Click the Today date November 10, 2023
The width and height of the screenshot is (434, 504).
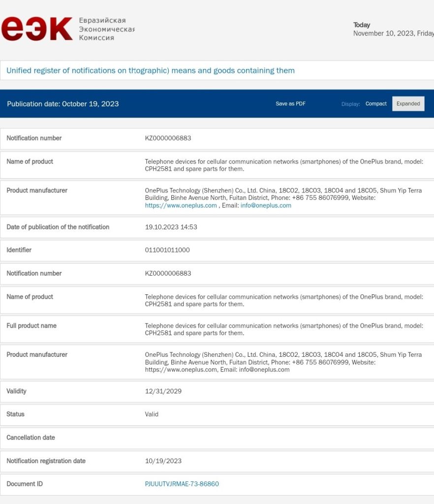pyautogui.click(x=393, y=33)
